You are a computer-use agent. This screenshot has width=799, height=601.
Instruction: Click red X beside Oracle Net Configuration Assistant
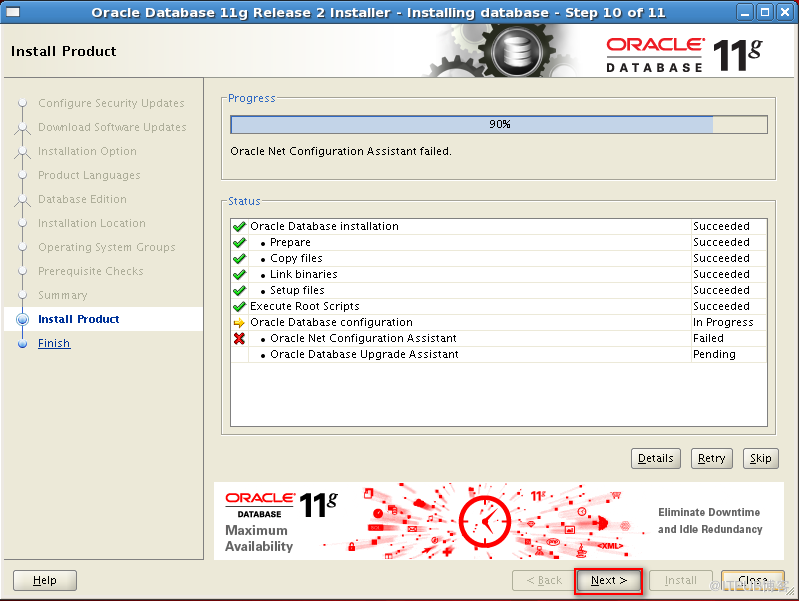pos(239,338)
